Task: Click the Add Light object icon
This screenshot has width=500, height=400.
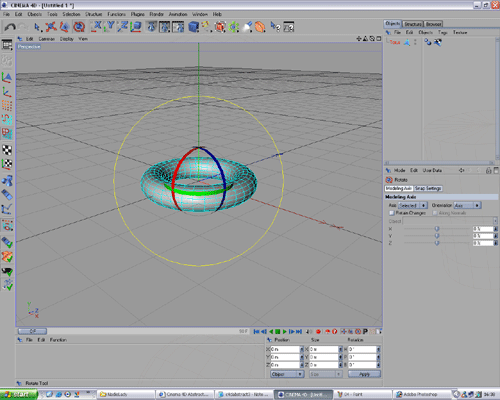Action: pos(247,27)
